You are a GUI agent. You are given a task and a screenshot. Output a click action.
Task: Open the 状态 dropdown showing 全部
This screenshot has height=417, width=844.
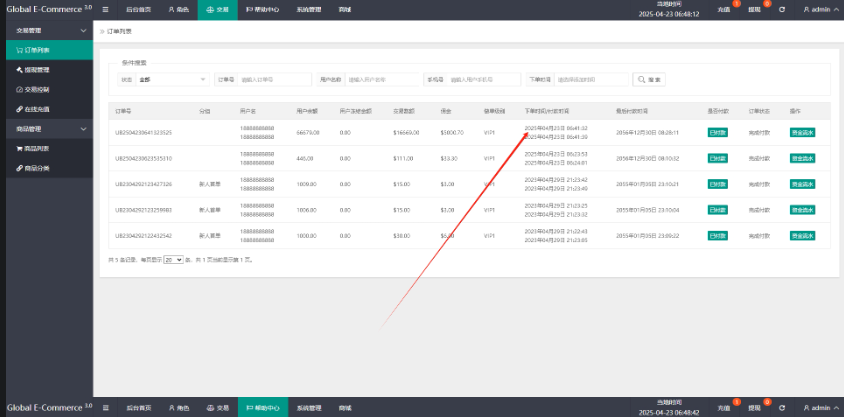pos(172,80)
